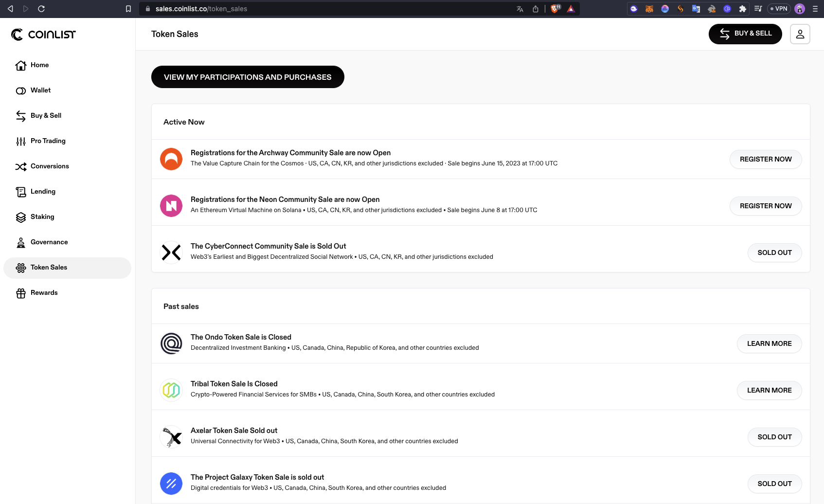The height and width of the screenshot is (504, 824).
Task: View my participations and purchases
Action: [248, 77]
